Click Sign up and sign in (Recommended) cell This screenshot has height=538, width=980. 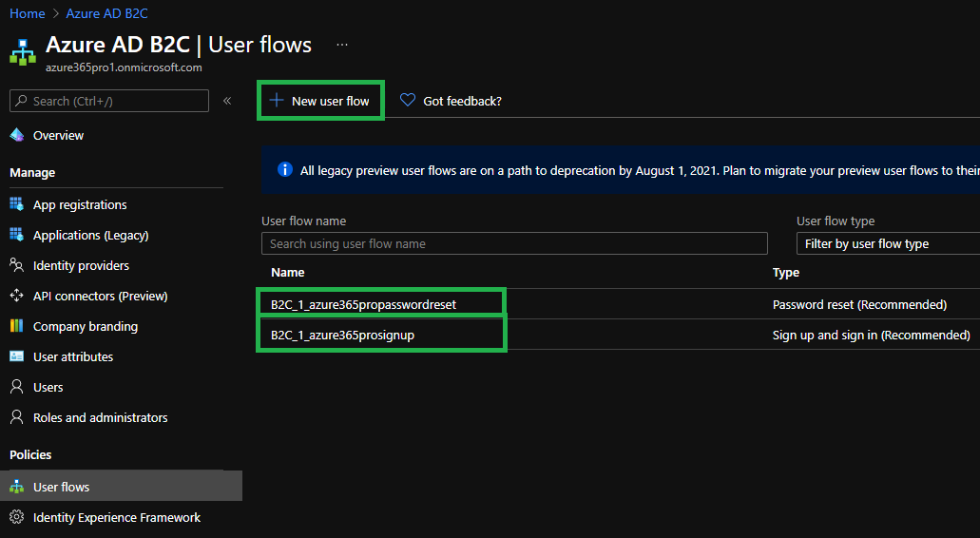(872, 335)
